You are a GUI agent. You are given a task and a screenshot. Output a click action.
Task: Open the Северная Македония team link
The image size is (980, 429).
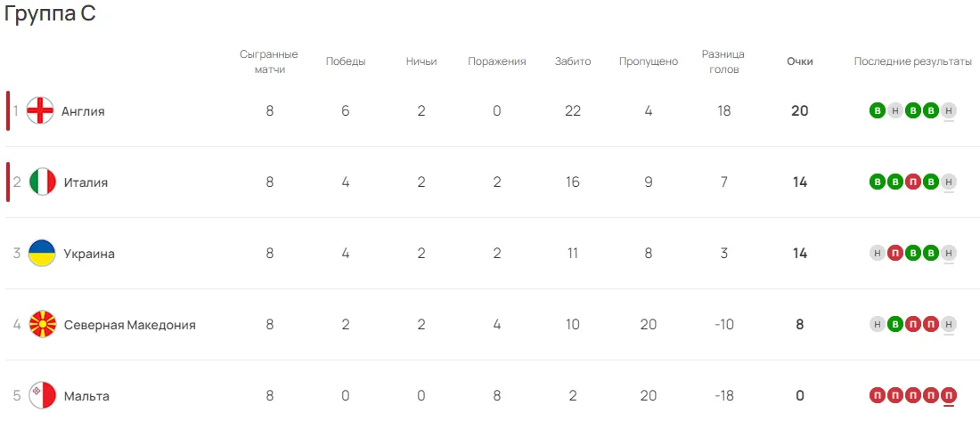129,325
